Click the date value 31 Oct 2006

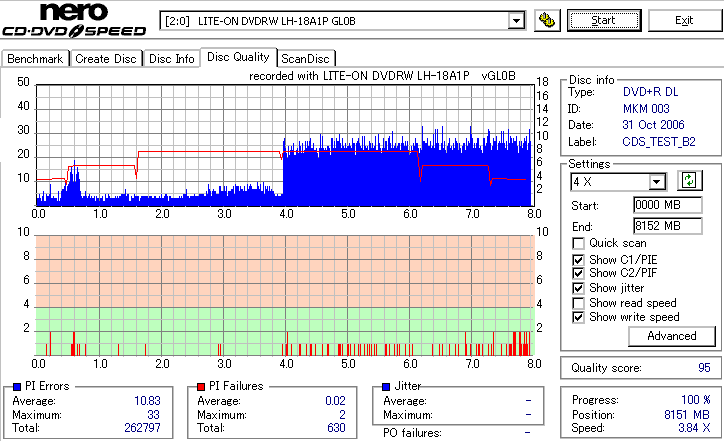click(653, 125)
